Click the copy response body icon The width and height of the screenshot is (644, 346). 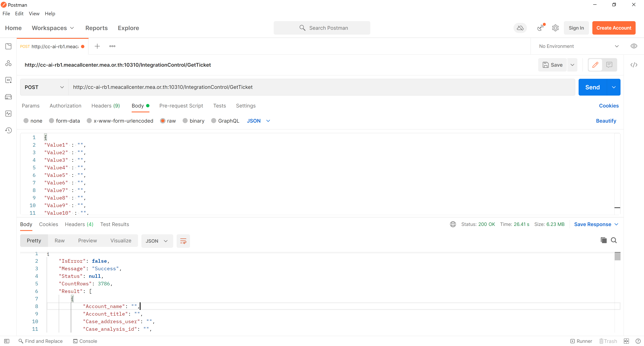[603, 240]
